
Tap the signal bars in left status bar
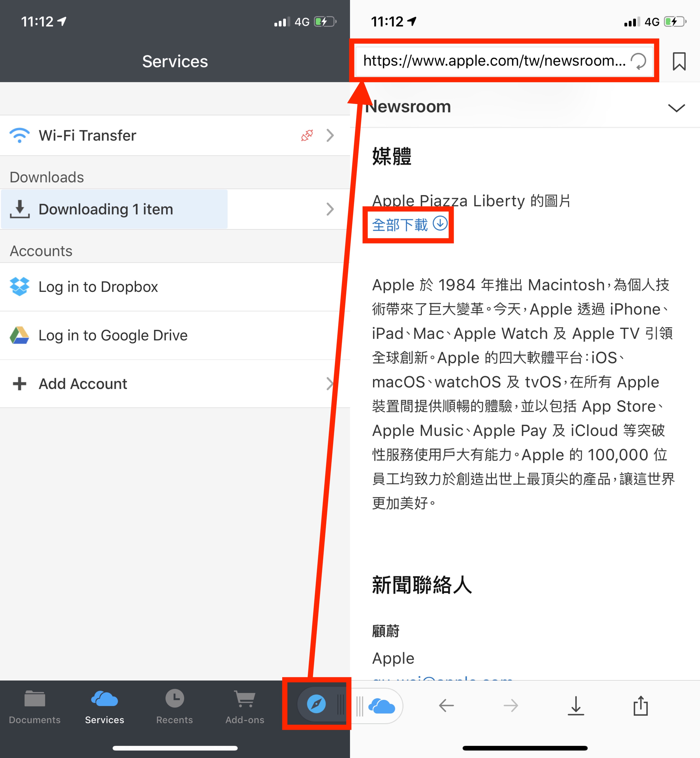(282, 22)
